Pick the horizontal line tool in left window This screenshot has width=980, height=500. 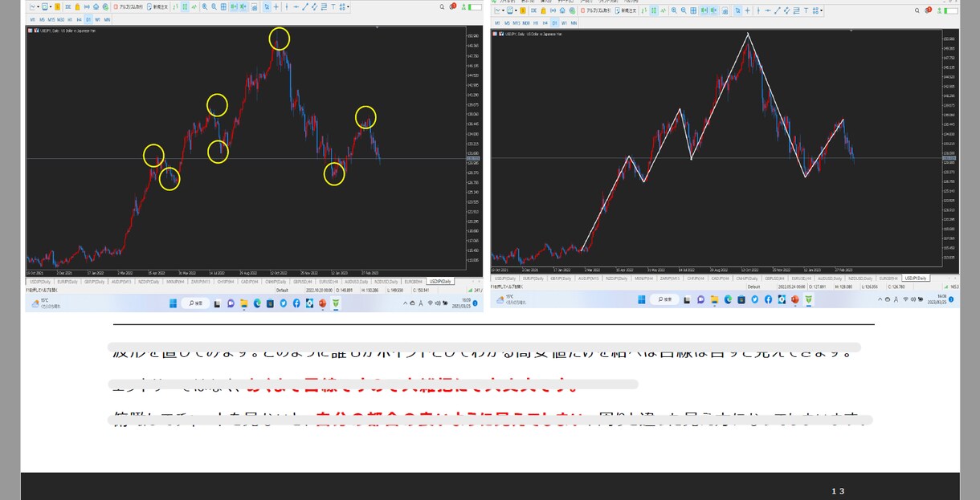coord(296,7)
